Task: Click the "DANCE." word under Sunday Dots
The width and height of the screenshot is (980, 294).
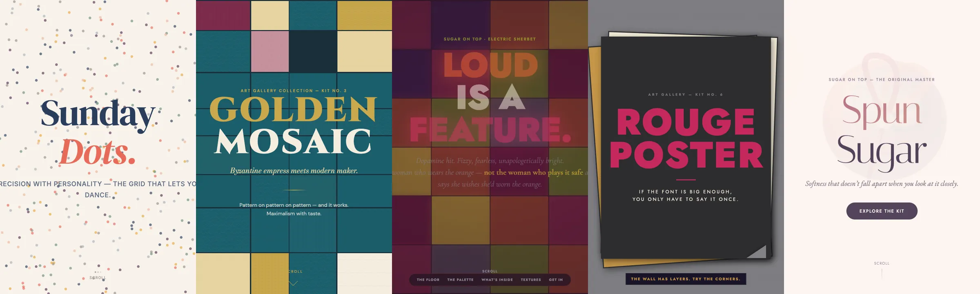Action: pos(98,195)
